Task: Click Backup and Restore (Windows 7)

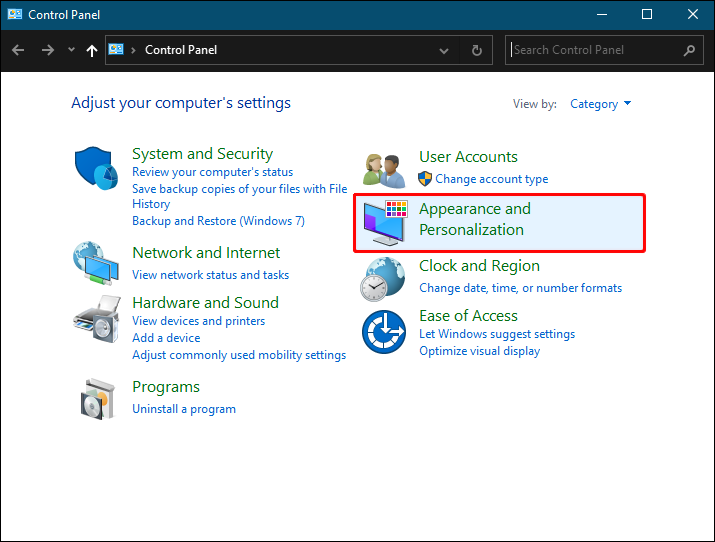Action: (x=218, y=221)
